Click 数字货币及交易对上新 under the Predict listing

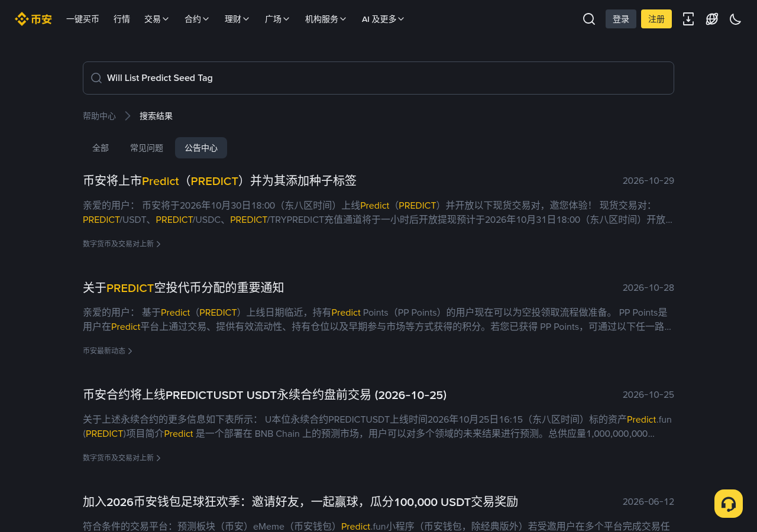click(x=122, y=244)
